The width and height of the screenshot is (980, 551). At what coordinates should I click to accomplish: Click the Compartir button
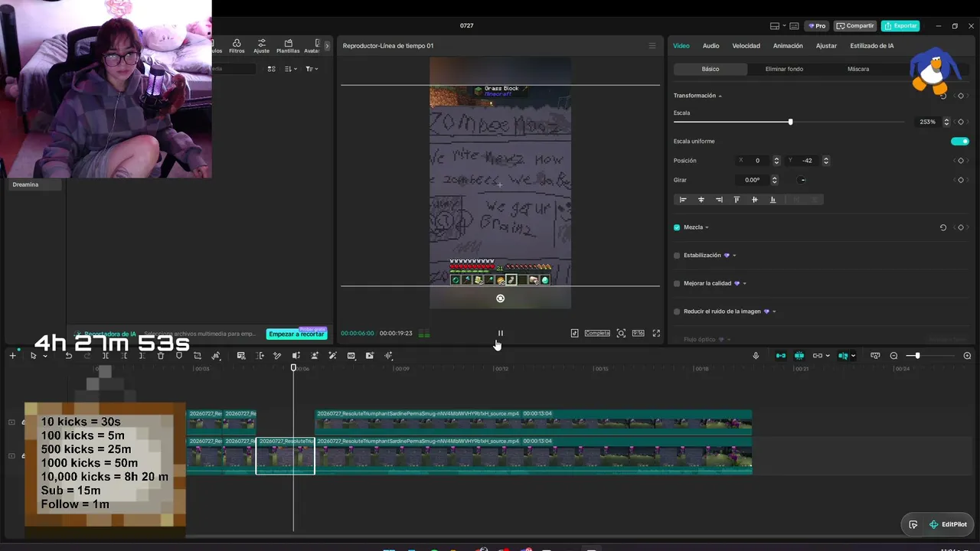pyautogui.click(x=855, y=26)
